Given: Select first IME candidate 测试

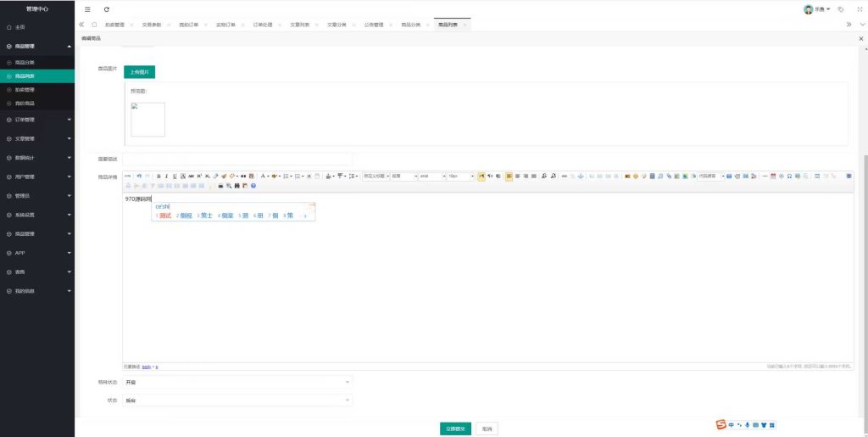Looking at the screenshot, I should pos(164,216).
